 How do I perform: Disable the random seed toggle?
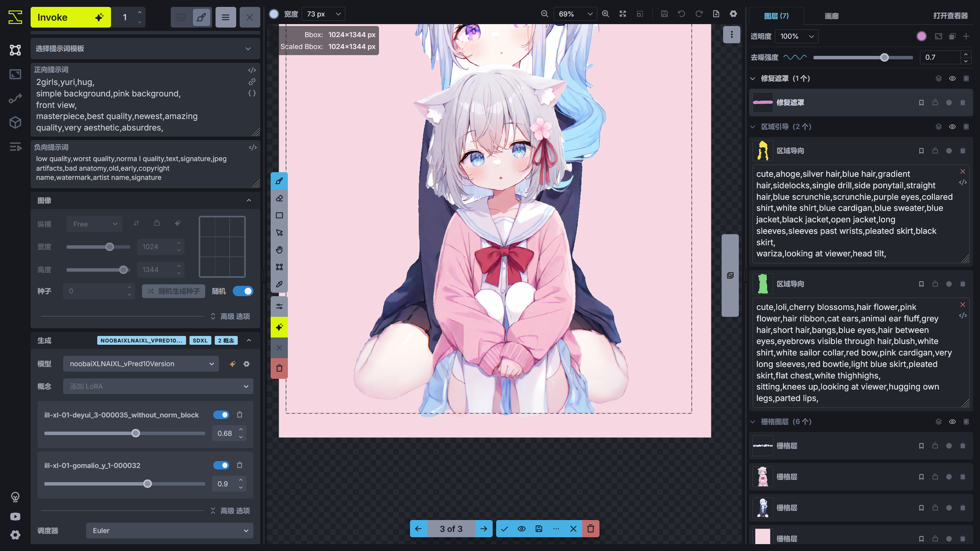click(x=243, y=291)
